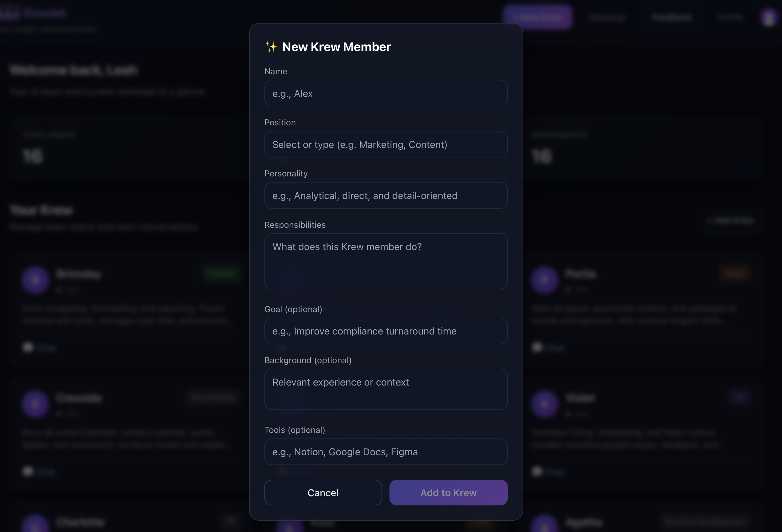
Task: Open the Position select-or-type dropdown
Action: click(x=385, y=144)
